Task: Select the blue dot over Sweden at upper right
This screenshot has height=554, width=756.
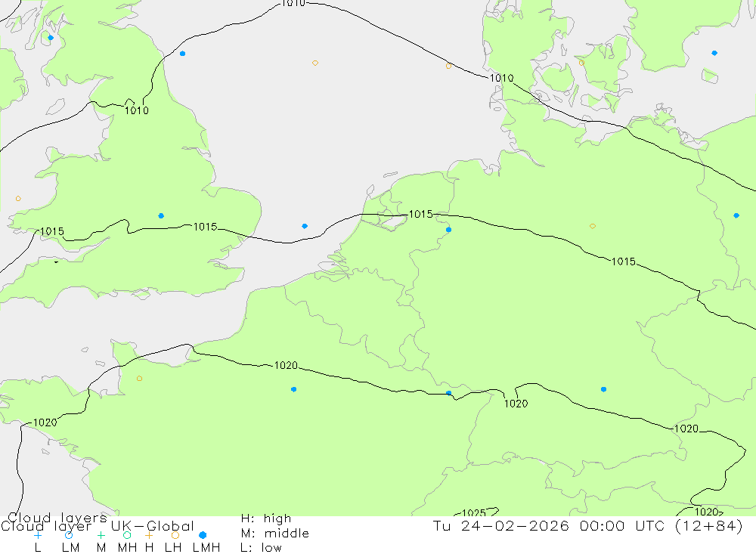Action: (x=714, y=53)
